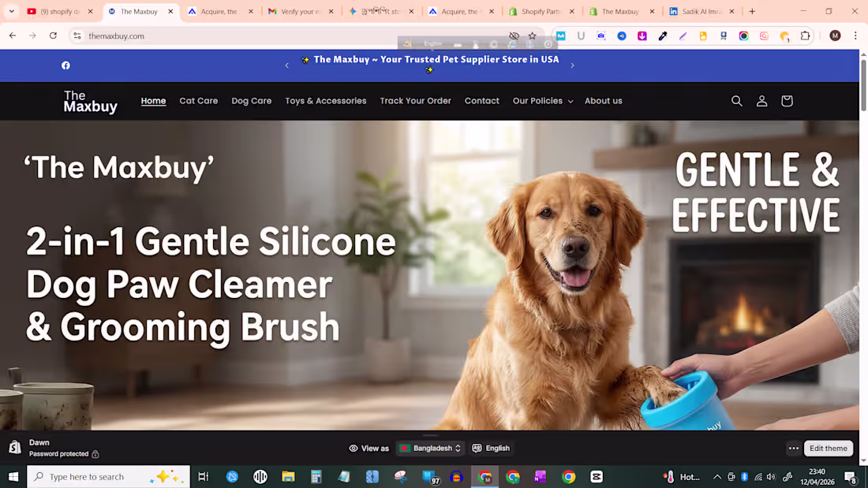Open the shopping cart icon
This screenshot has height=488, width=868.
pos(787,101)
